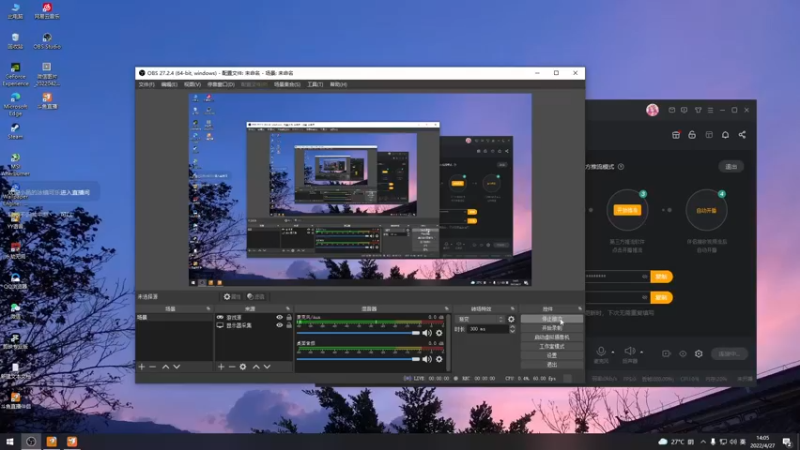Viewport: 800px width, 450px height.
Task: Expand microphone options arrow in streaming assistant
Action: click(x=613, y=352)
